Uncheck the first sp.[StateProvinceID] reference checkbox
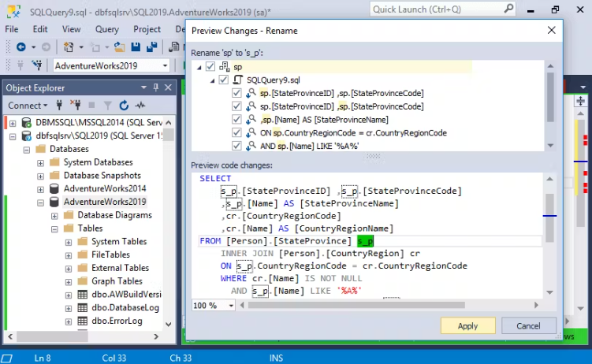The image size is (592, 364). 236,93
